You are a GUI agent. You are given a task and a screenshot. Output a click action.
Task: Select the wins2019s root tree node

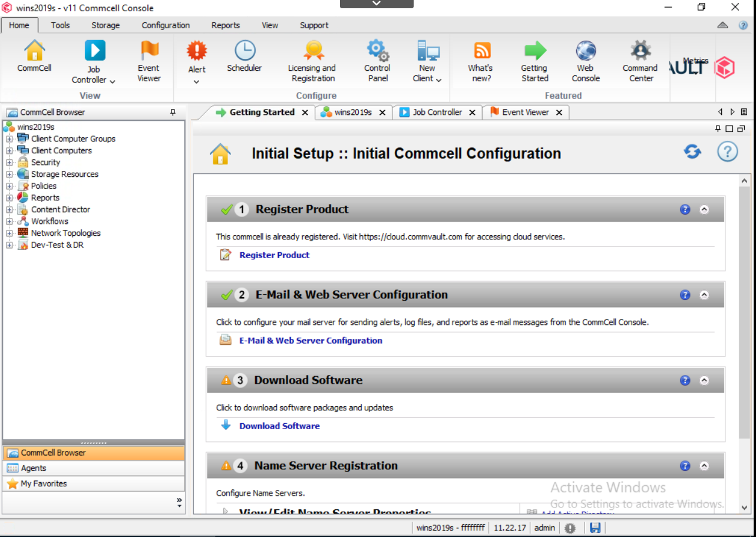35,127
